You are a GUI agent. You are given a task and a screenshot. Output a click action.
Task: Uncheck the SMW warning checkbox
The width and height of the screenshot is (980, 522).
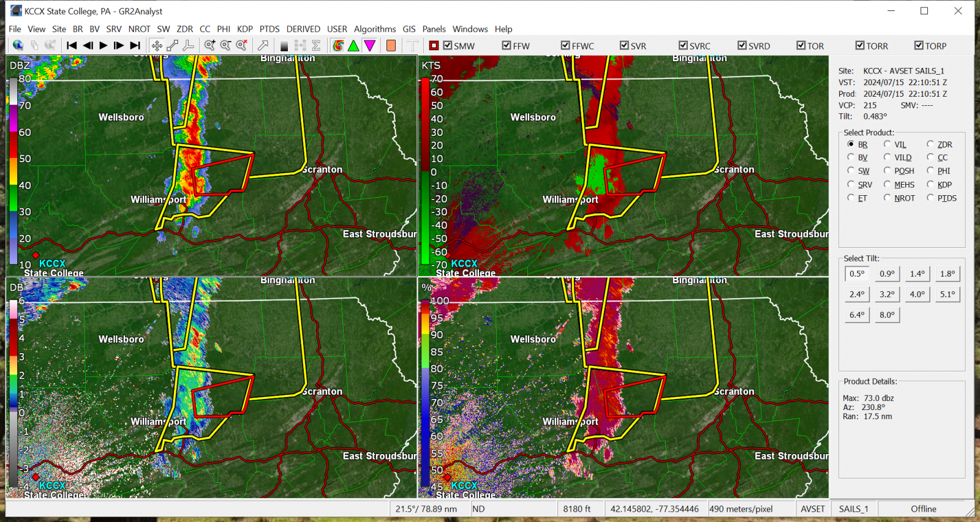[x=448, y=45]
